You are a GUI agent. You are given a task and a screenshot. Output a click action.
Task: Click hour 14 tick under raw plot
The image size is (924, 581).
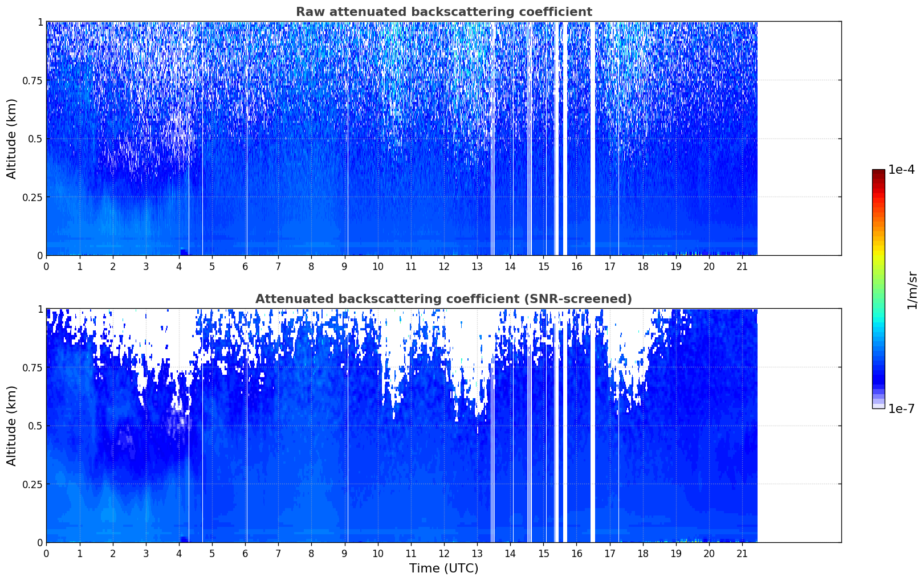(510, 266)
